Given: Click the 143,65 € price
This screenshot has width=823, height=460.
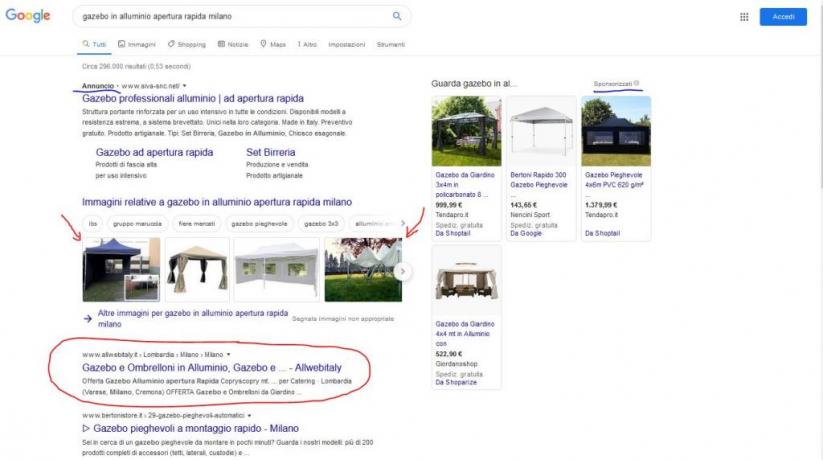Looking at the screenshot, I should [x=523, y=205].
